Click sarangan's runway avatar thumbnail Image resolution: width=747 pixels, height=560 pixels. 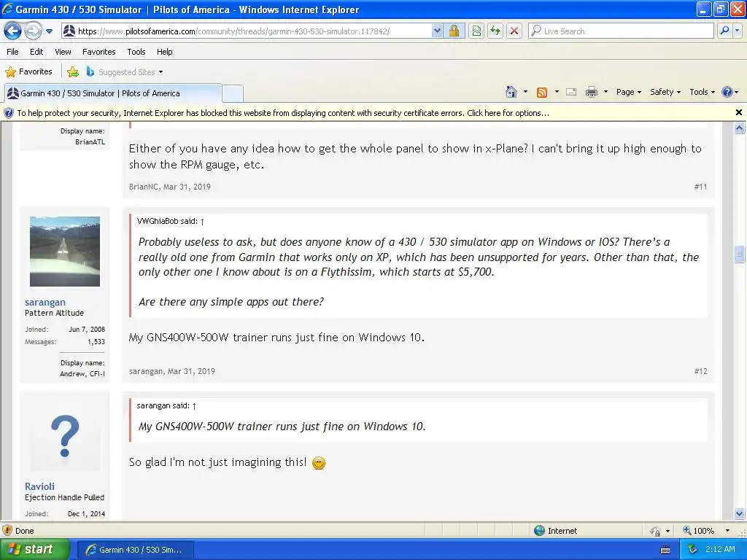pyautogui.click(x=65, y=252)
